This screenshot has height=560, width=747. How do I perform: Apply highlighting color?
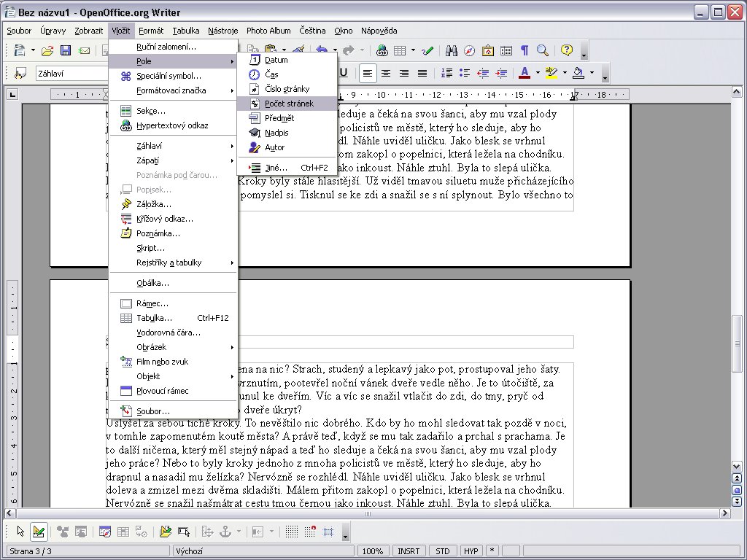[551, 73]
